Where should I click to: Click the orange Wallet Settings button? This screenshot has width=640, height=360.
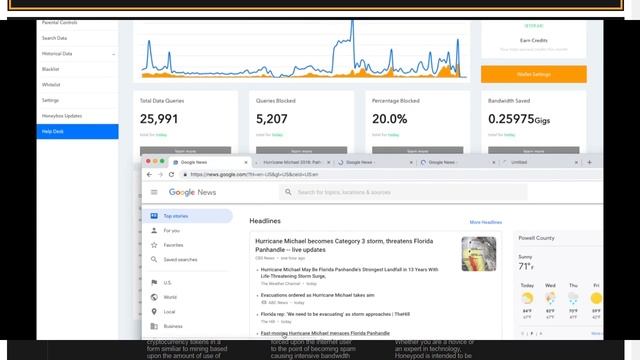[534, 74]
